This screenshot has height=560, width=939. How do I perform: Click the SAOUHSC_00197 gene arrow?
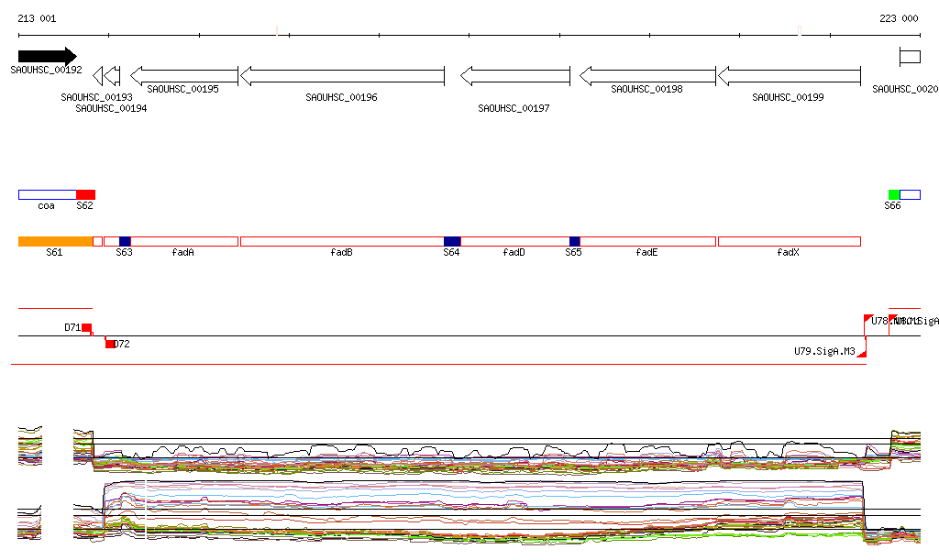pyautogui.click(x=514, y=75)
